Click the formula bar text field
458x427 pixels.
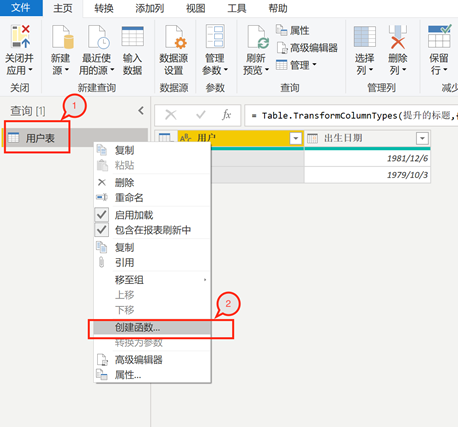coord(351,115)
